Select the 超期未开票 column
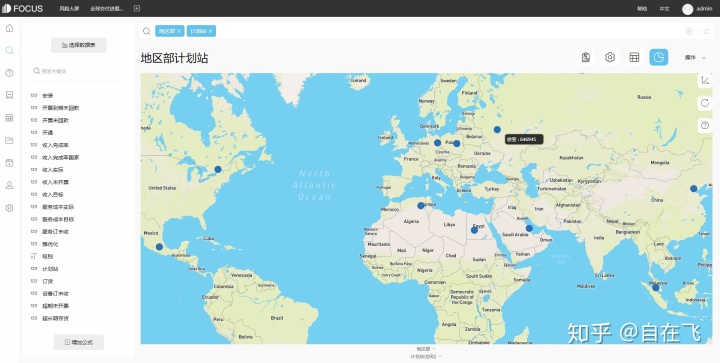Viewport: 720px width, 363px height. pyautogui.click(x=56, y=306)
